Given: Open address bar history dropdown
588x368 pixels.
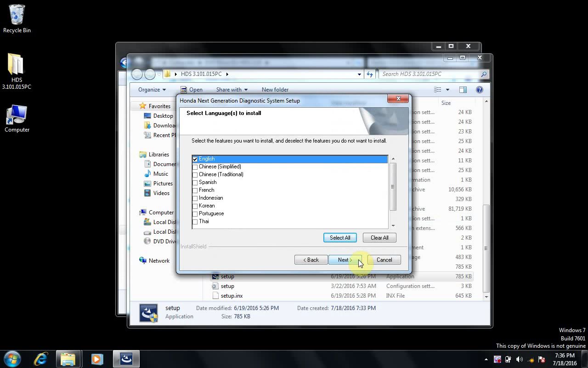Looking at the screenshot, I should (359, 74).
